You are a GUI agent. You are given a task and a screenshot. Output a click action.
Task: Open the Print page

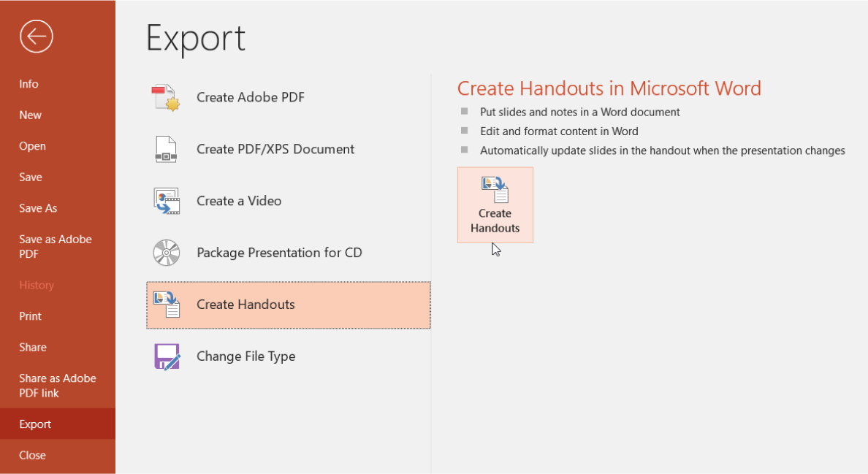pyautogui.click(x=58, y=316)
